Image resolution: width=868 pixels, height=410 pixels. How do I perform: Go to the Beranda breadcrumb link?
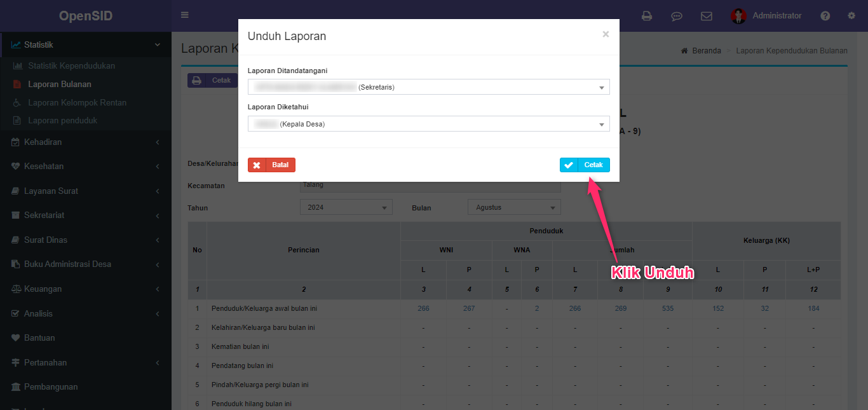click(x=706, y=51)
